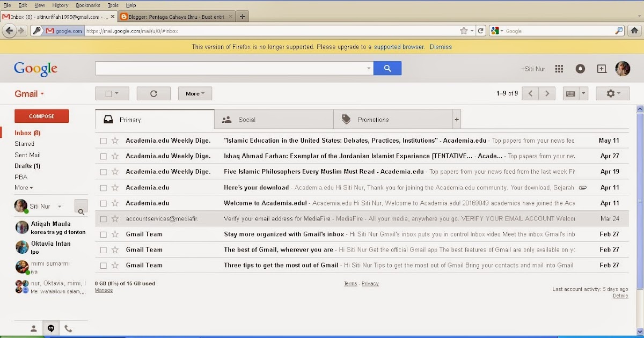
Task: Check the May 11 Academia.edu email
Action: click(104, 141)
